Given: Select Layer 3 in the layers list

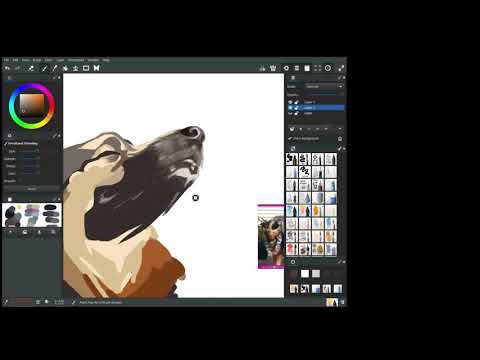Looking at the screenshot, I should (x=316, y=102).
